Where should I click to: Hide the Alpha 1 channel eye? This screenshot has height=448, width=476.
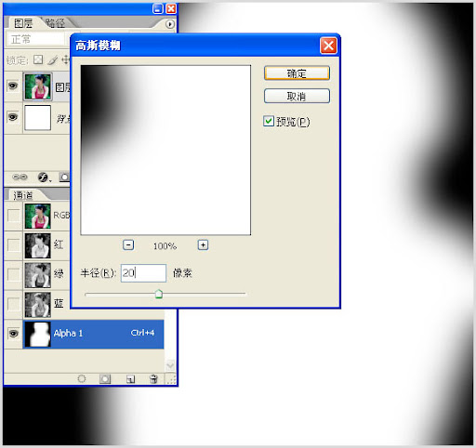pyautogui.click(x=14, y=334)
